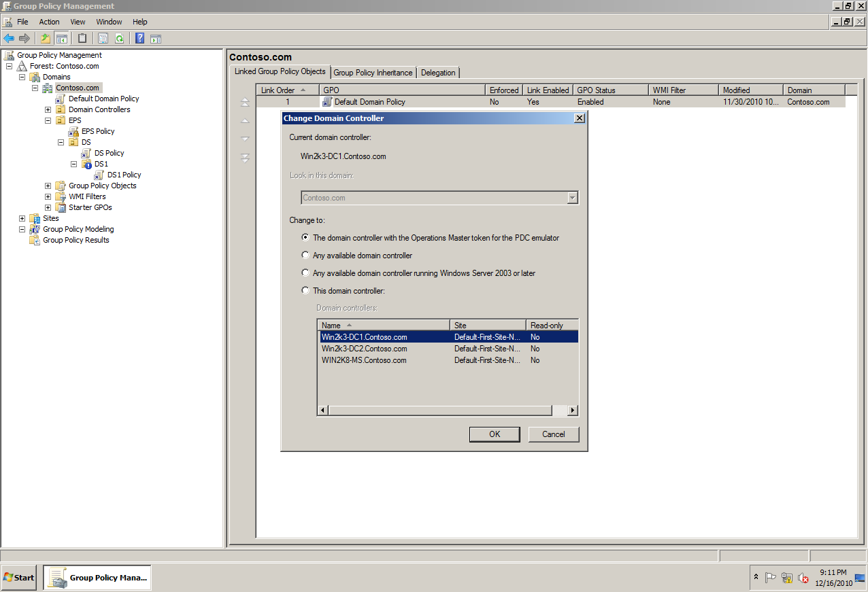Open the Window menu
Viewport: 868px width, 592px height.
(109, 22)
